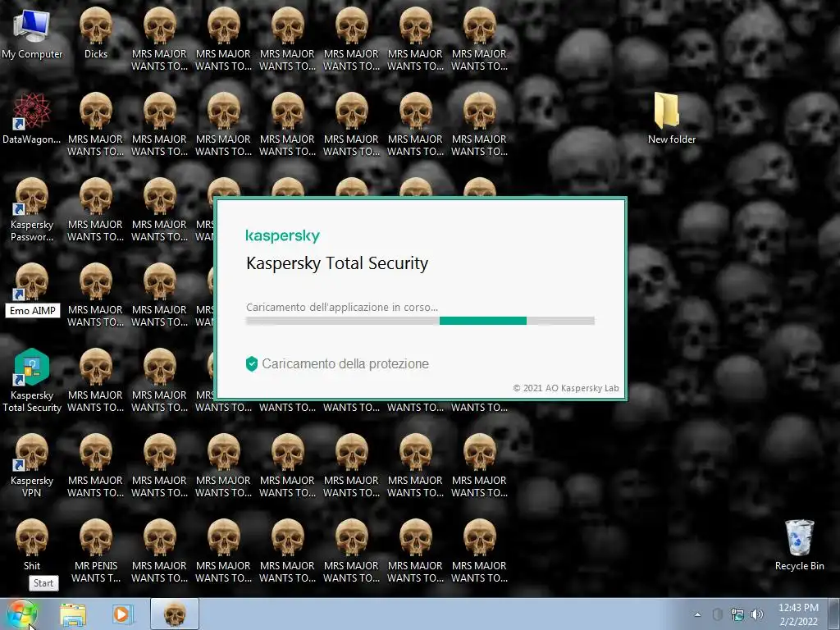This screenshot has width=840, height=630.
Task: Select the Kaspersky VPN desktop shortcut
Action: point(32,465)
